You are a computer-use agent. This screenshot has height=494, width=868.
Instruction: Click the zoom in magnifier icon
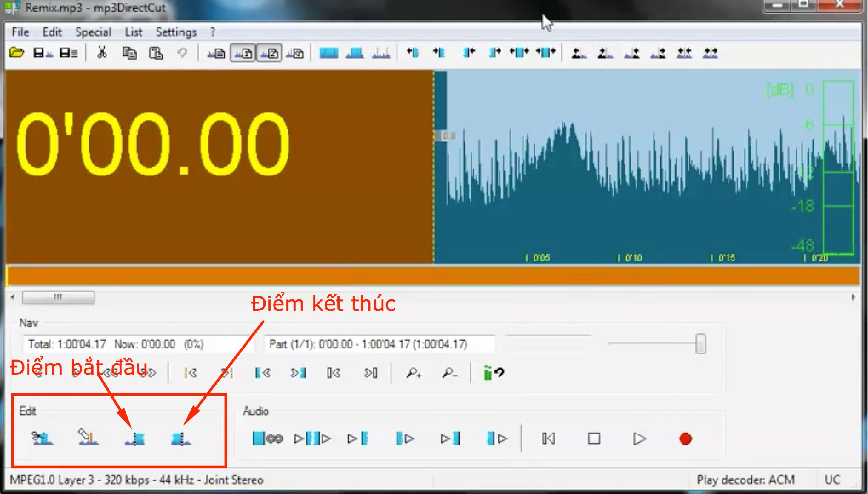click(413, 373)
